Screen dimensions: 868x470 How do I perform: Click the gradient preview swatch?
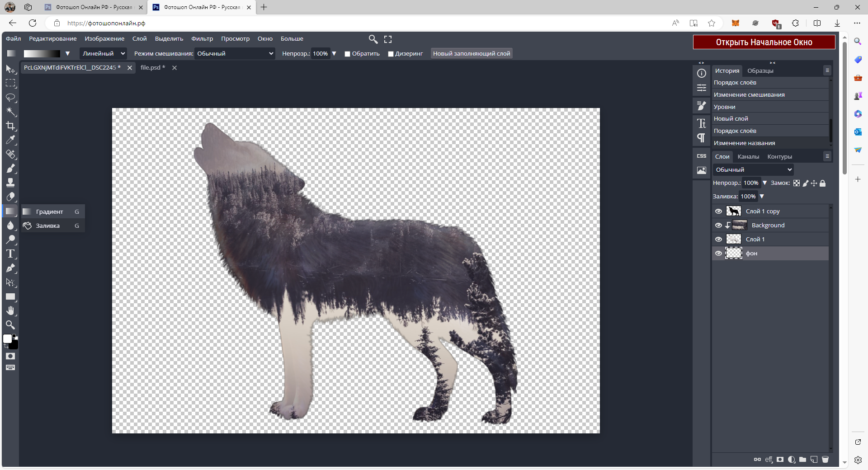point(42,54)
